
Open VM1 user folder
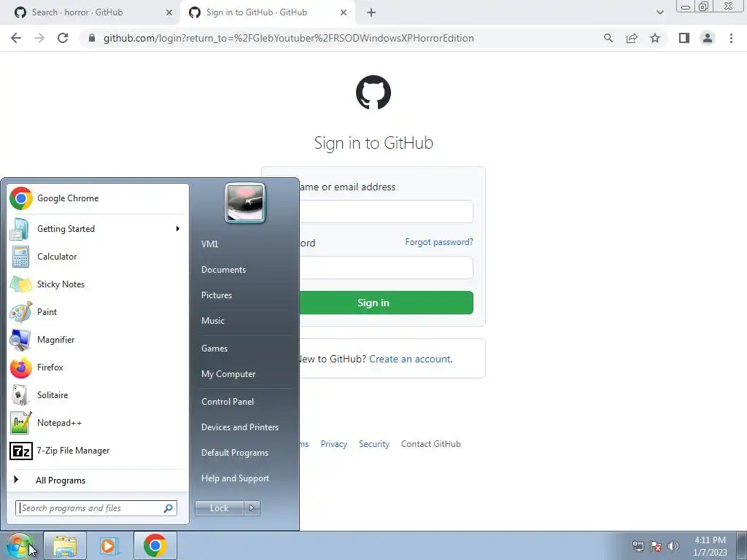[209, 244]
